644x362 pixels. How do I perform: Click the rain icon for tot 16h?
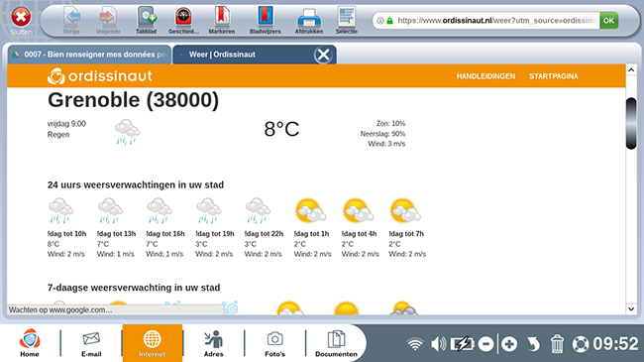click(160, 210)
